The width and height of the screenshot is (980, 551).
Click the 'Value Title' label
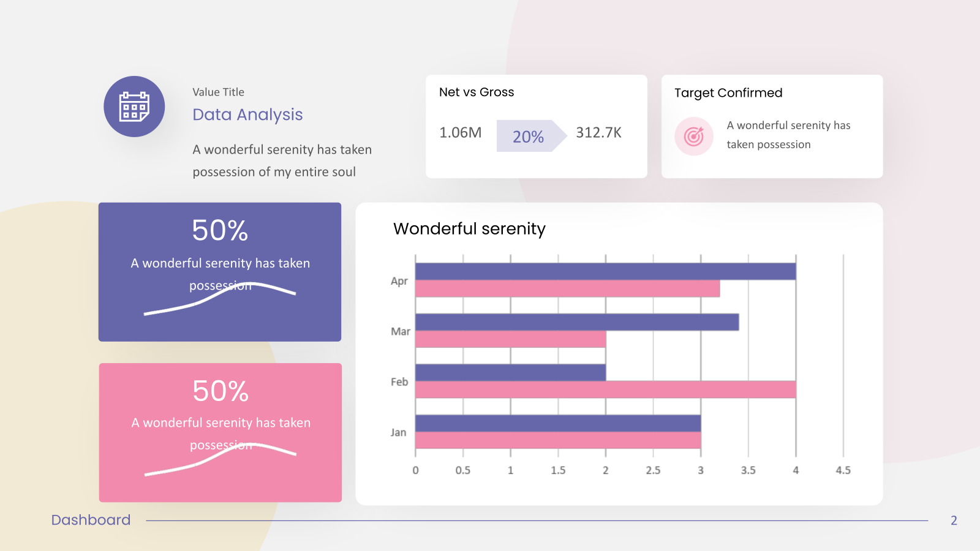(218, 92)
